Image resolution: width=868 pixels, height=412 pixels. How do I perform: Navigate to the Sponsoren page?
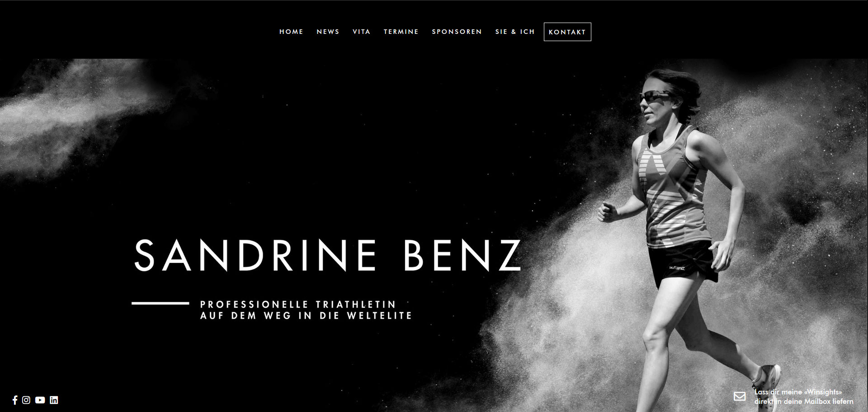click(x=457, y=32)
